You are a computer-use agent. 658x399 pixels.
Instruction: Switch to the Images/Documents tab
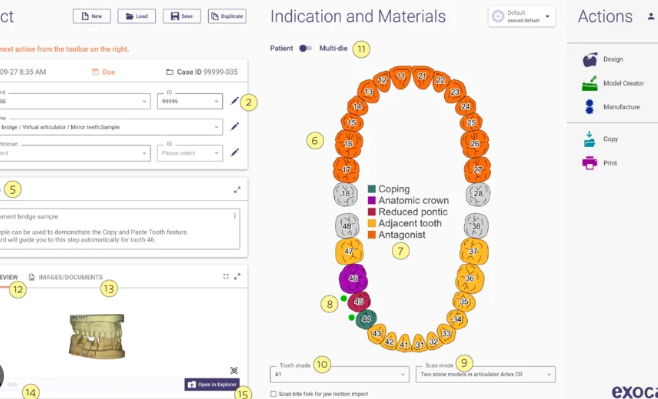click(x=66, y=277)
